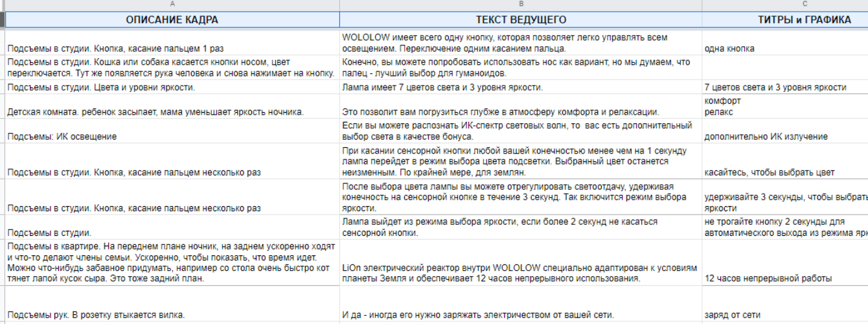Select cell starting 'Лампа выйдет из режима выбора яркости'
868x324 pixels.
(x=521, y=227)
